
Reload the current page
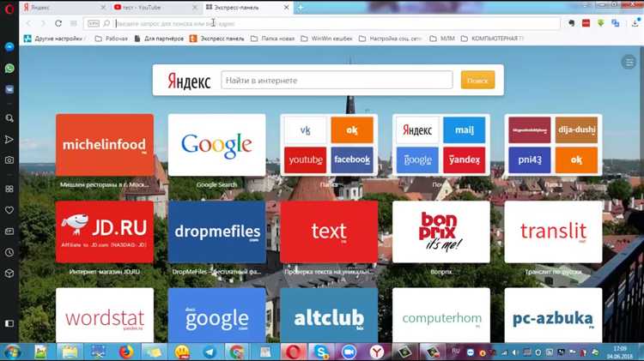(x=58, y=23)
